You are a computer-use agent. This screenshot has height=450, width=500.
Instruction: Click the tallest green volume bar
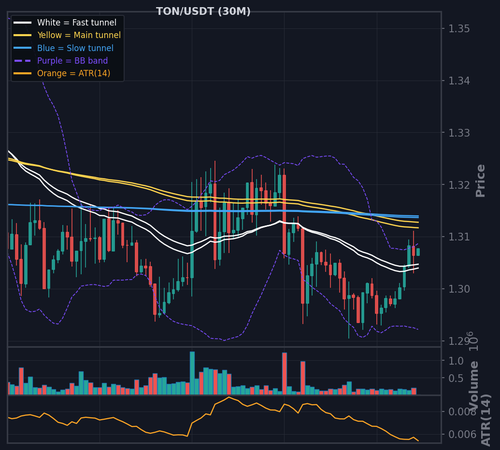[x=192, y=373]
